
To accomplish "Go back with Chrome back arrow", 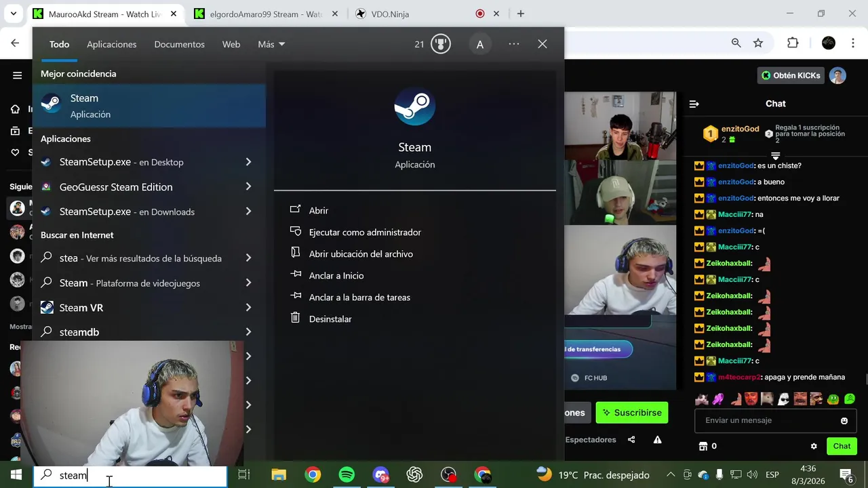I will 15,43.
